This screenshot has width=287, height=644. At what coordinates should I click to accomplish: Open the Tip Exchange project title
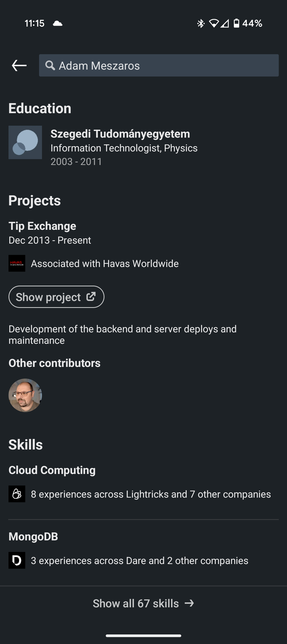pos(42,226)
